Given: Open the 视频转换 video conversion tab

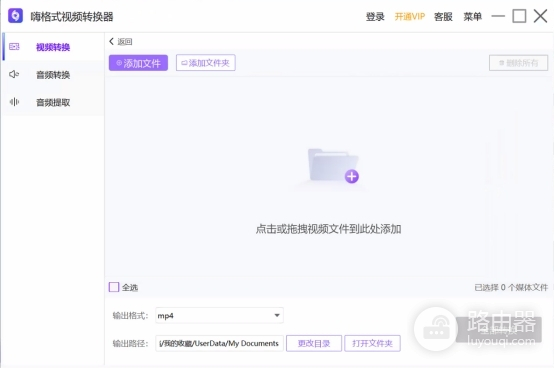Looking at the screenshot, I should pos(53,47).
